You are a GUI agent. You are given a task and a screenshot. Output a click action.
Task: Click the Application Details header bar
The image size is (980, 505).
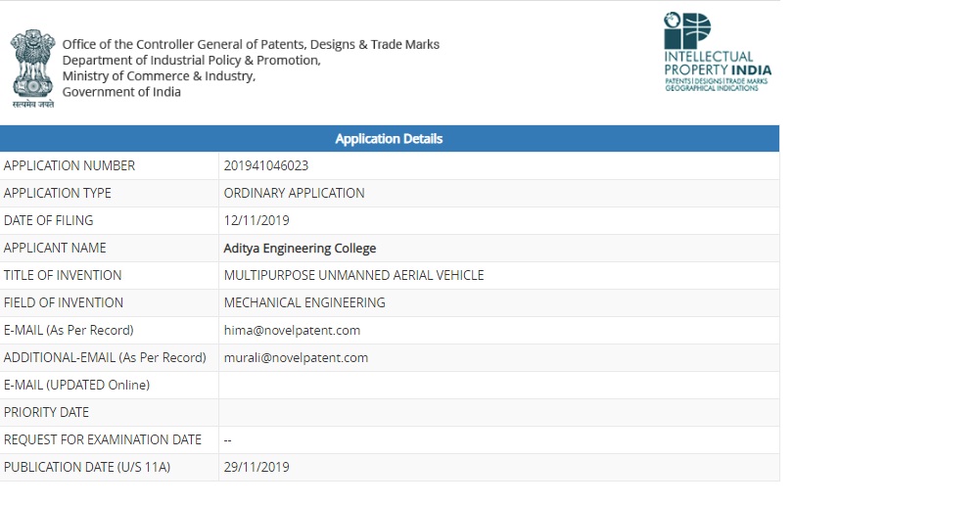point(390,139)
